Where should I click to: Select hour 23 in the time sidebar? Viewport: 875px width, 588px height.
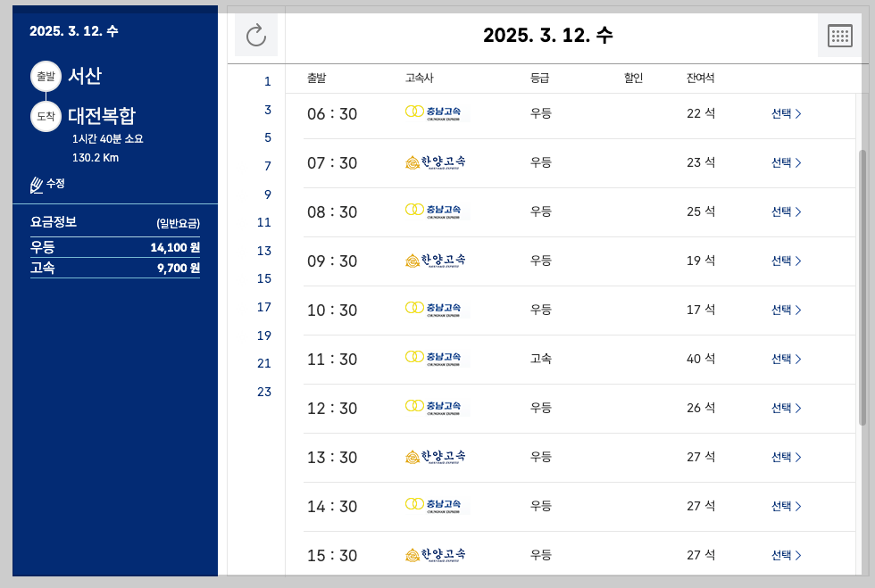coord(263,392)
